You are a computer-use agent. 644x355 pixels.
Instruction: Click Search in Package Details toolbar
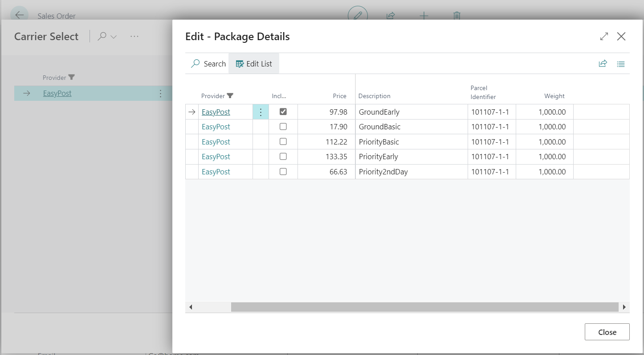pos(208,64)
